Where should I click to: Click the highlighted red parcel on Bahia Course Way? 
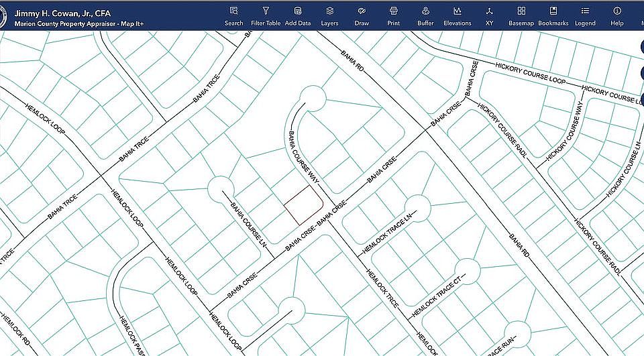click(304, 204)
